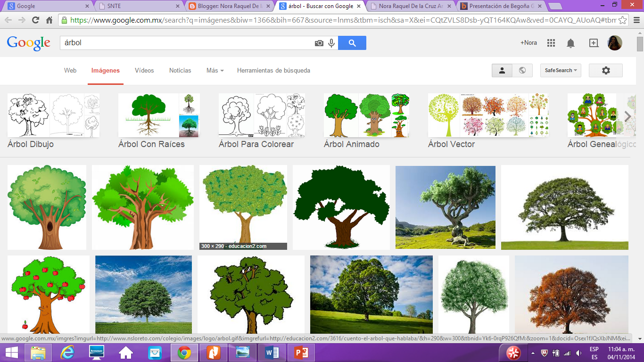The width and height of the screenshot is (644, 362).
Task: Open the Google apps grid icon
Action: coord(551,43)
